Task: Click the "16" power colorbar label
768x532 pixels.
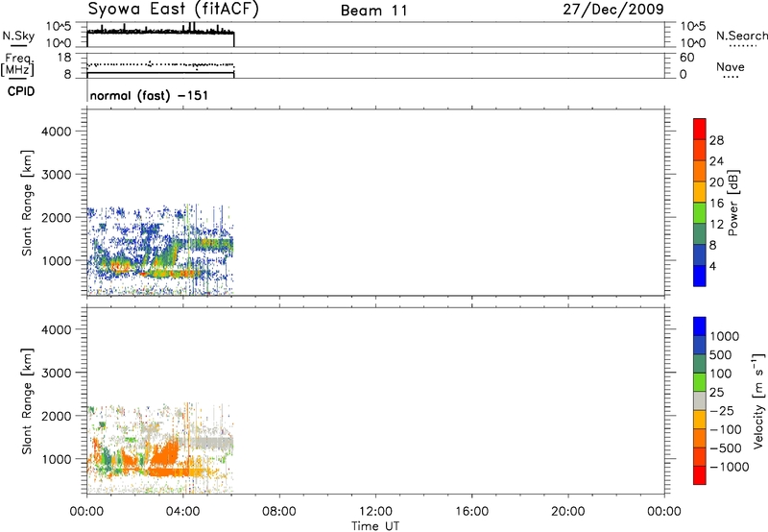Action: point(716,204)
